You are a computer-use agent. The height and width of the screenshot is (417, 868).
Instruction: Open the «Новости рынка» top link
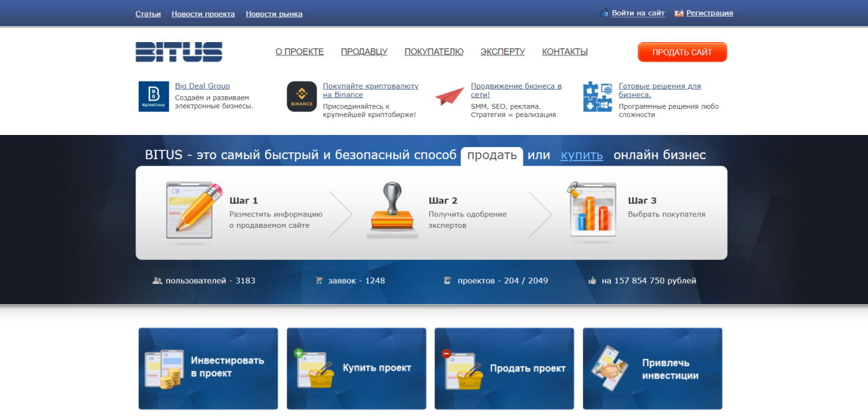coord(274,13)
